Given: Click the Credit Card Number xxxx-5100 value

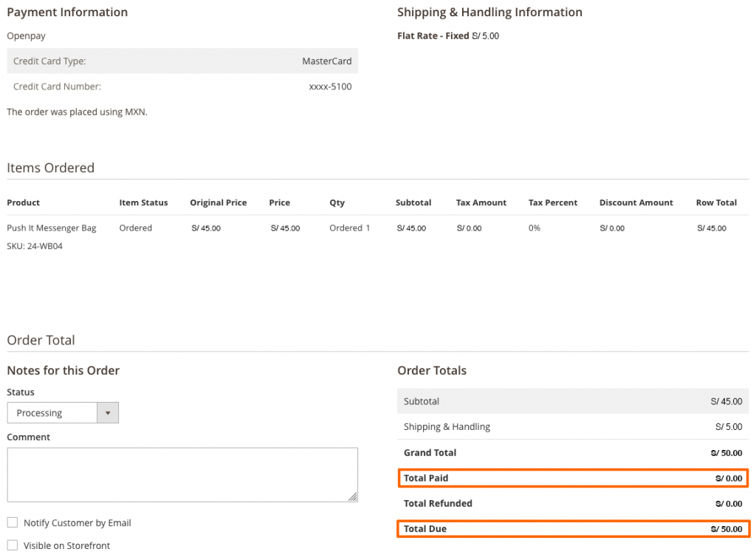Looking at the screenshot, I should pos(330,86).
